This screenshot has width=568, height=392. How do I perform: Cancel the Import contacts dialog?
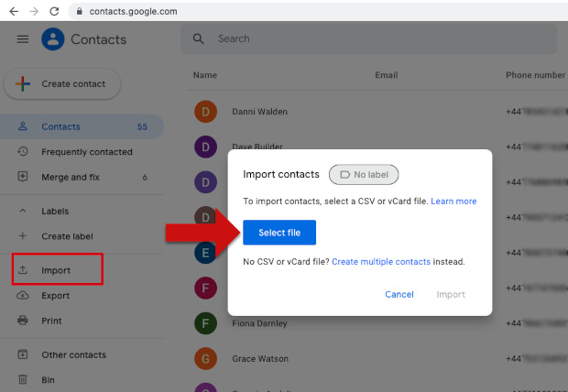pos(399,294)
